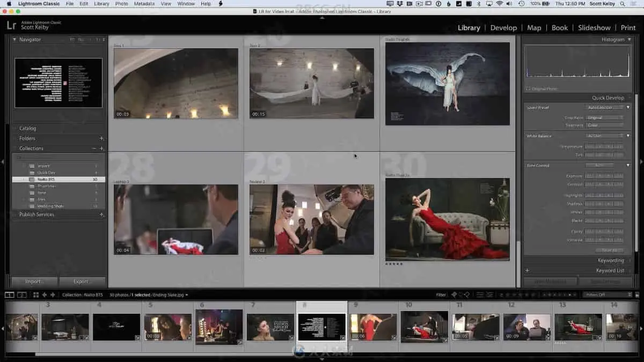Click the Import button
Screen dimensions: 644x362
click(34, 282)
